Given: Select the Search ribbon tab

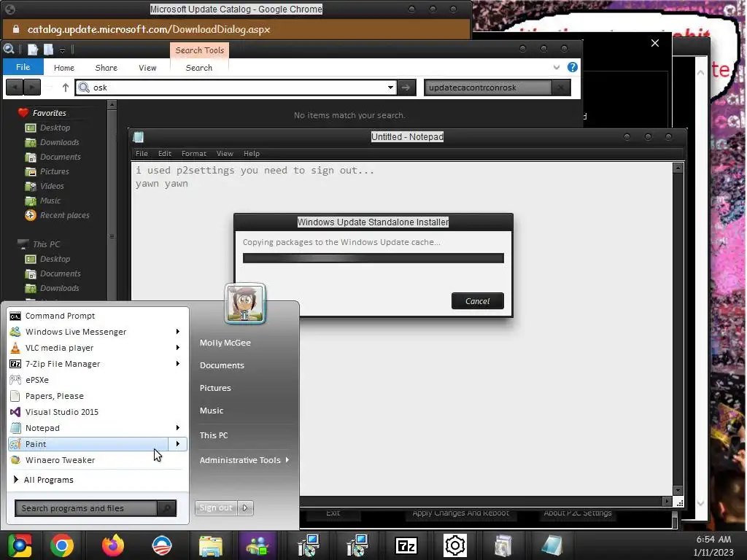Looking at the screenshot, I should tap(199, 68).
